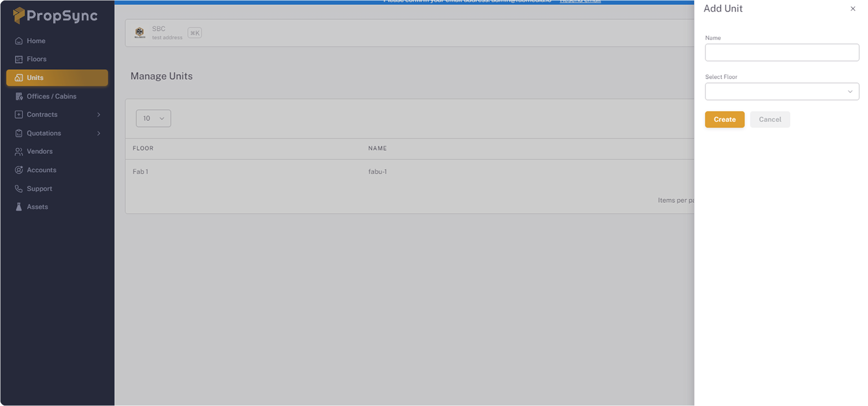
Task: Open the Accounts page
Action: [x=57, y=170]
